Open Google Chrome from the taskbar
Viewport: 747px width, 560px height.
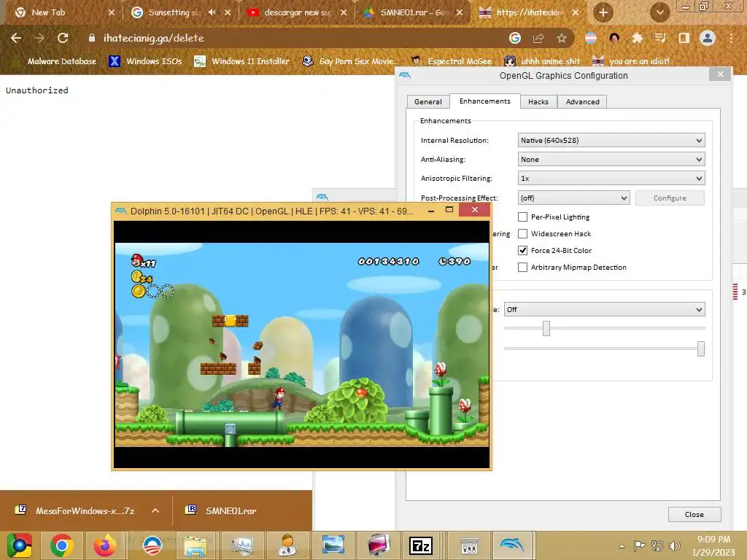point(62,545)
